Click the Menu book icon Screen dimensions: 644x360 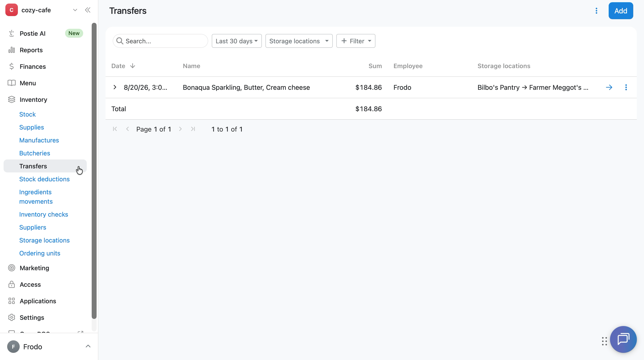coord(11,83)
